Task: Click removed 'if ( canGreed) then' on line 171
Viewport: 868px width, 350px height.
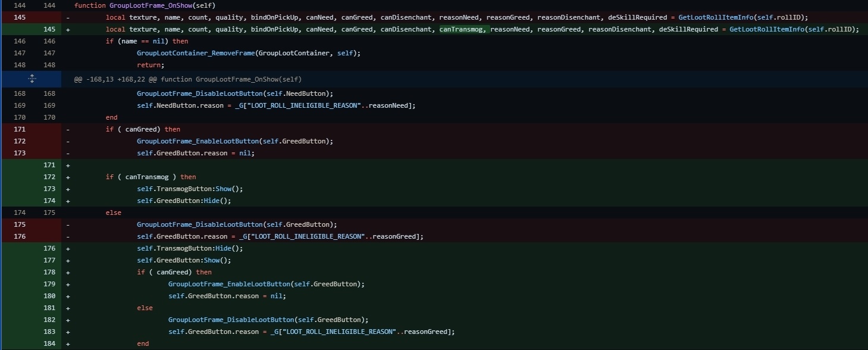Action: coord(143,129)
